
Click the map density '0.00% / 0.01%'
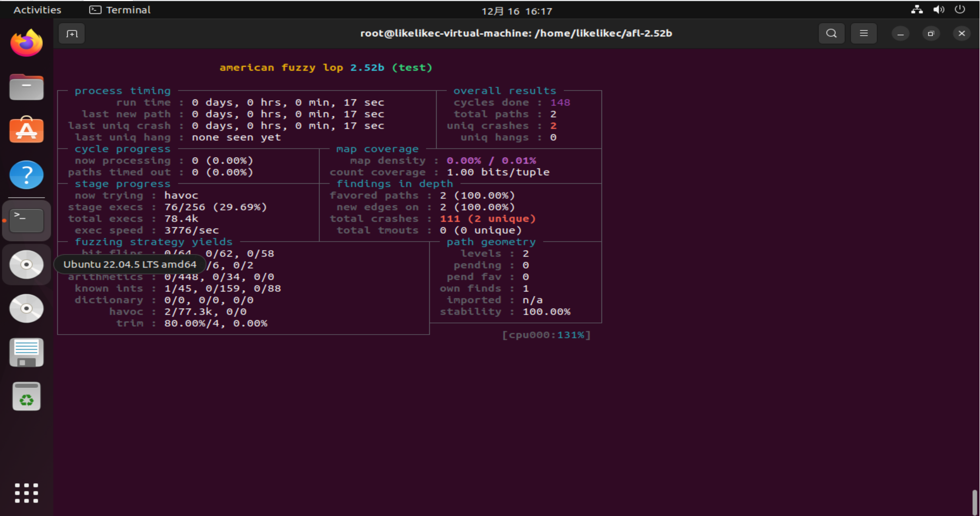[491, 161]
